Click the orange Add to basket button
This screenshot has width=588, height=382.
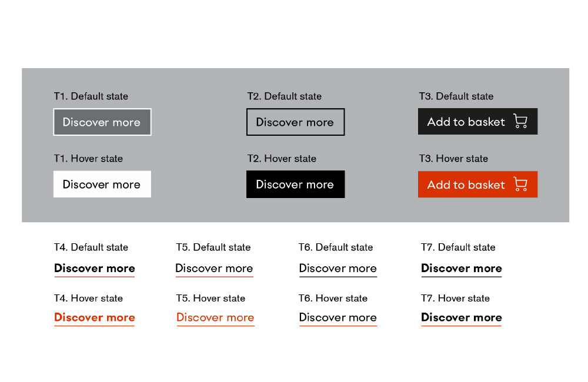[477, 185]
